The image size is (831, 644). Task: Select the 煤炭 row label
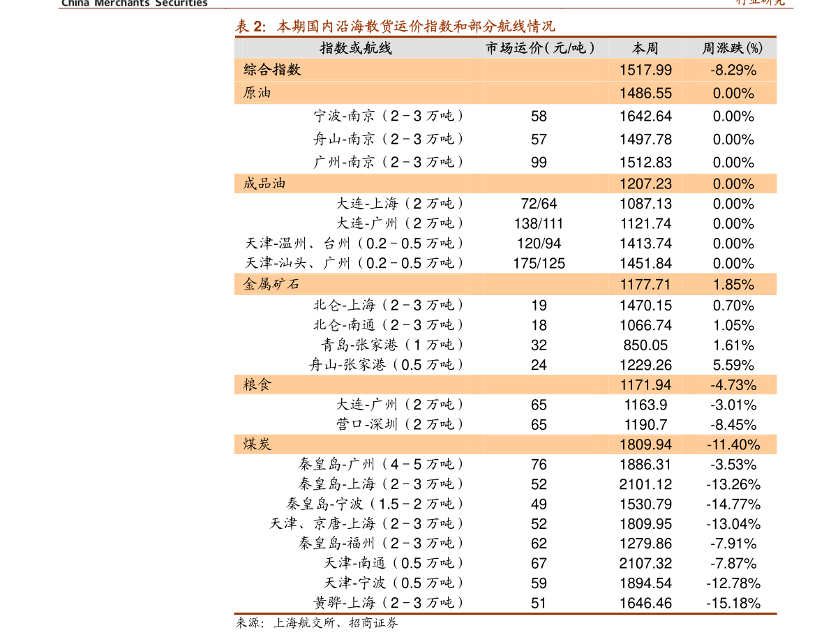[257, 444]
